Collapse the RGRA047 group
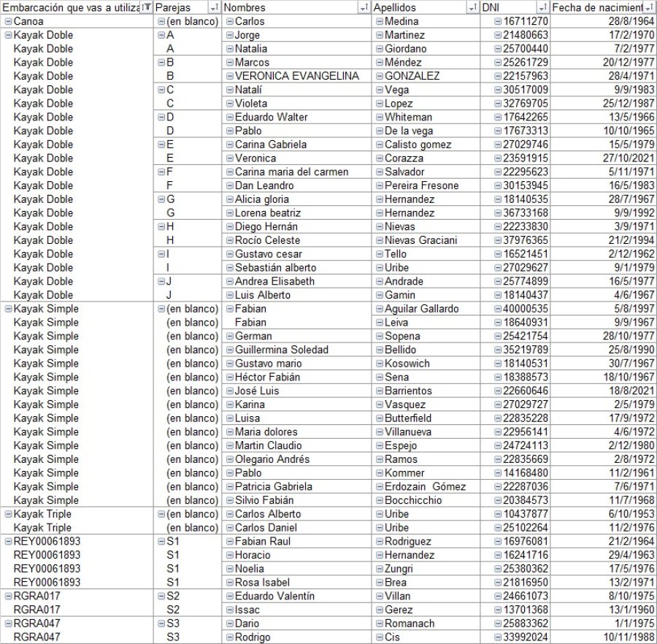 (x=8, y=624)
